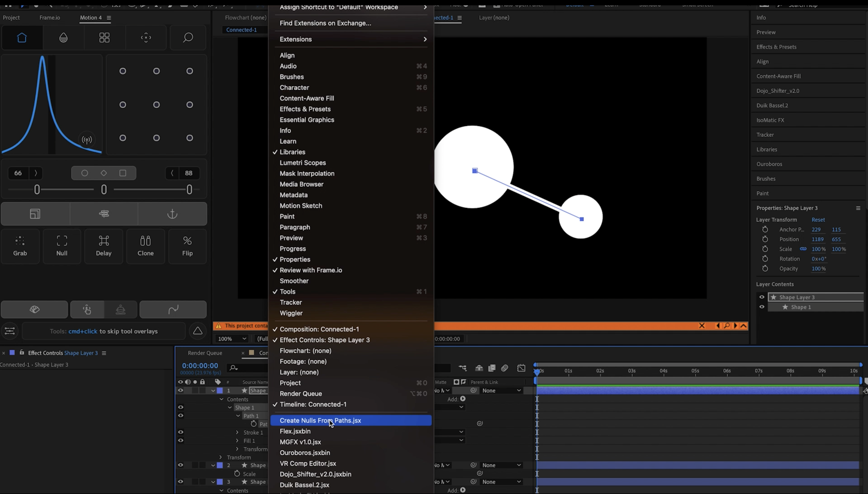
Task: Switch to the Frame.io tab
Action: 50,17
